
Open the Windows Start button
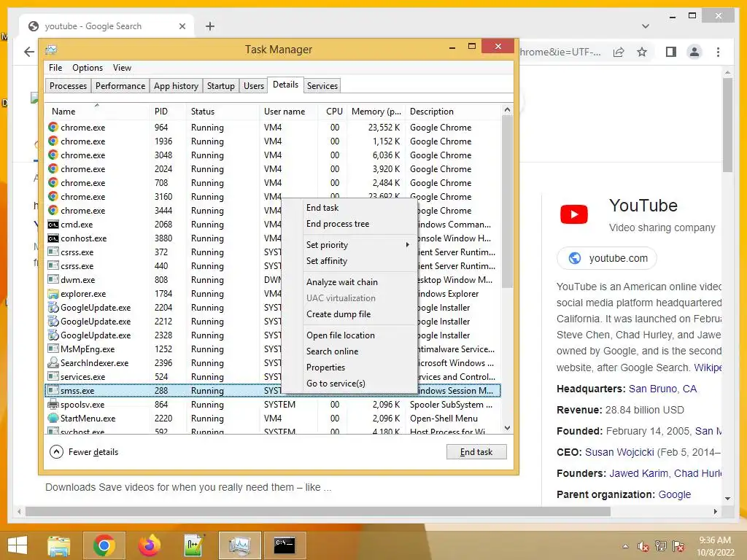18,545
